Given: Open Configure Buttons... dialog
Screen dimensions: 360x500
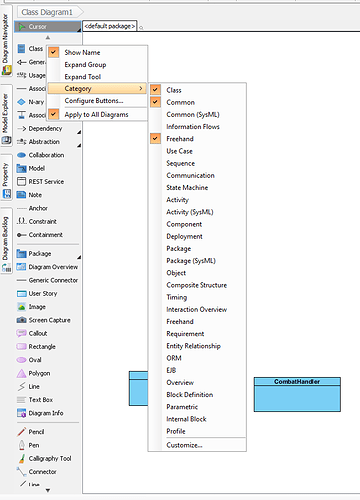Looking at the screenshot, I should (94, 101).
